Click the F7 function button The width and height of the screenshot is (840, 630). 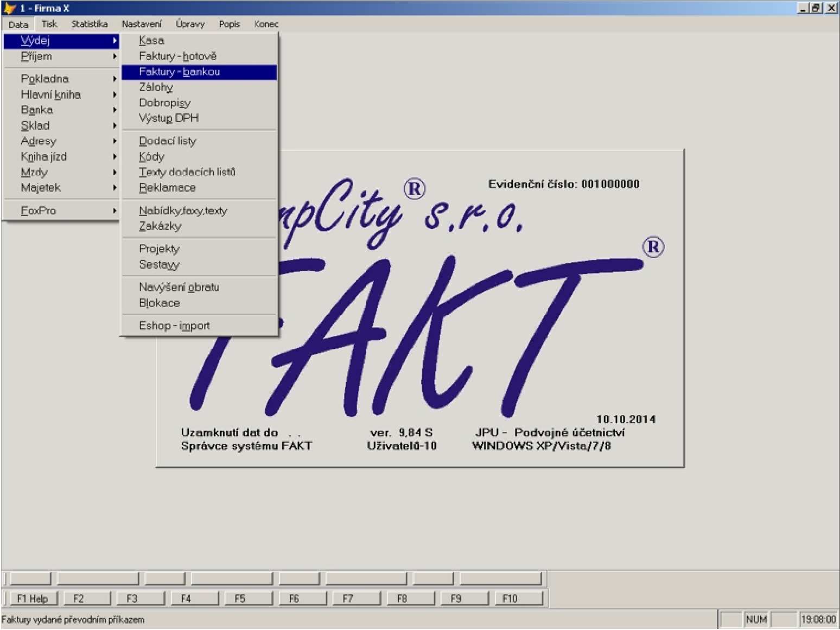coord(357,599)
